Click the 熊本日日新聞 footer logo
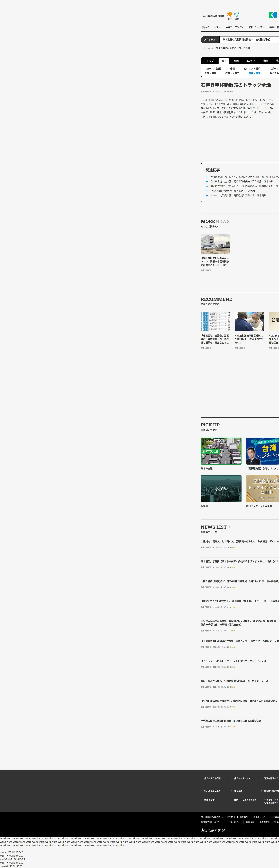This screenshot has width=279, height=868. (213, 830)
